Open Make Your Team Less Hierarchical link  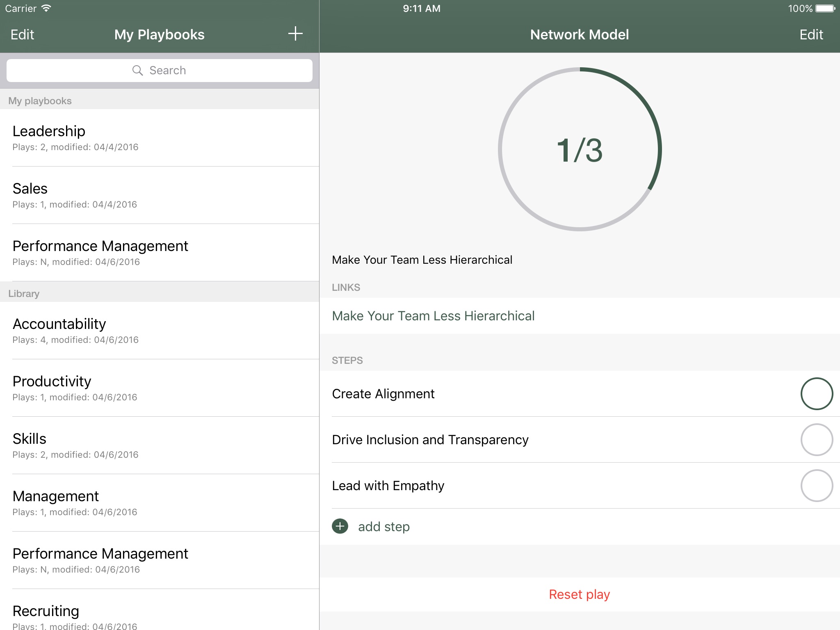(433, 316)
